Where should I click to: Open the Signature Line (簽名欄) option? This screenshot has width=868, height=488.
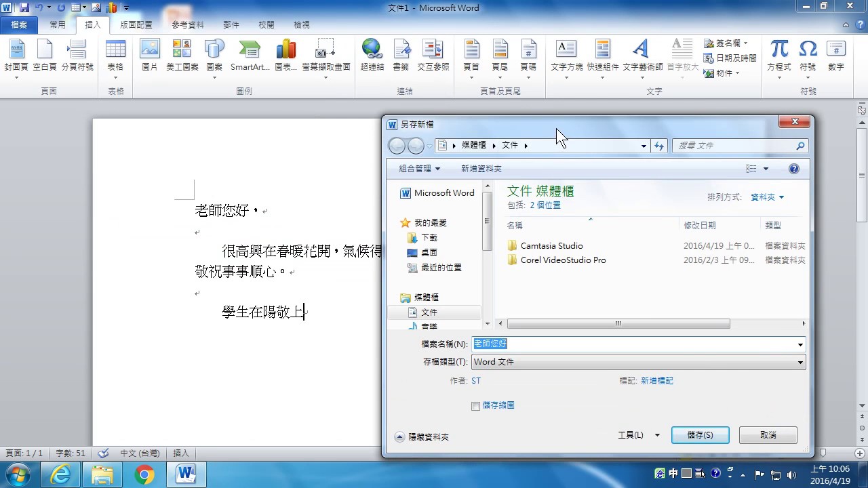[726, 43]
